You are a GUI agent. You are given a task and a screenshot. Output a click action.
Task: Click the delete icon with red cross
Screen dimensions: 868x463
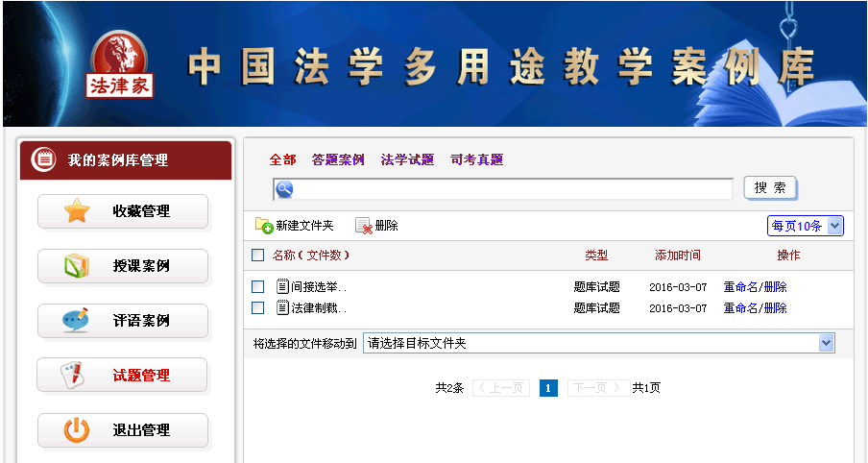[364, 226]
